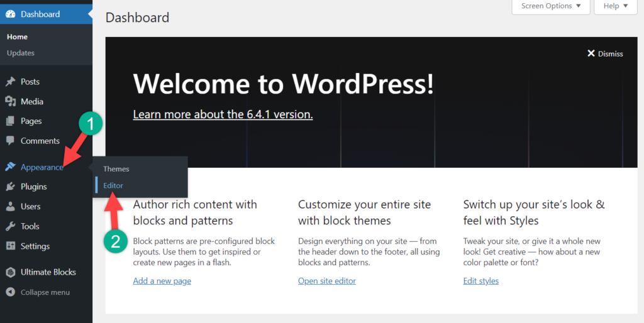
Task: Click the Users person icon
Action: click(10, 206)
